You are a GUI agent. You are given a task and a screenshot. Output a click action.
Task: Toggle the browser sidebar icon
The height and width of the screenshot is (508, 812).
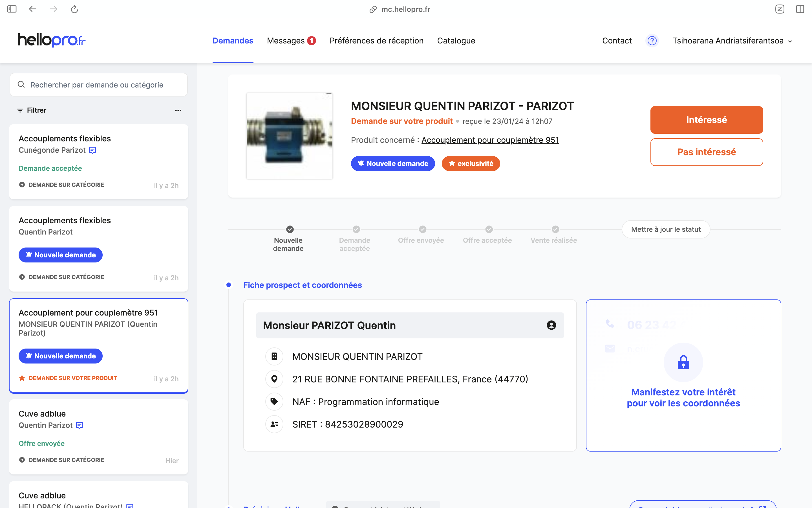pos(12,9)
